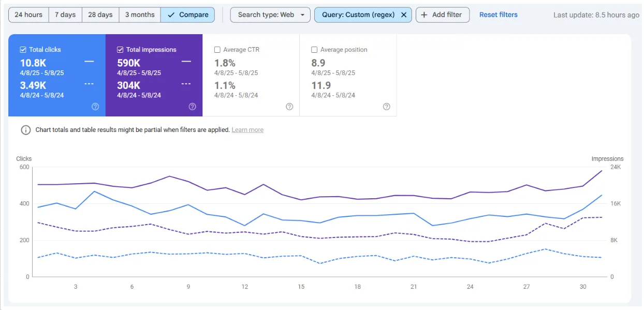Open the Learn more link
The width and height of the screenshot is (644, 310).
coord(247,130)
